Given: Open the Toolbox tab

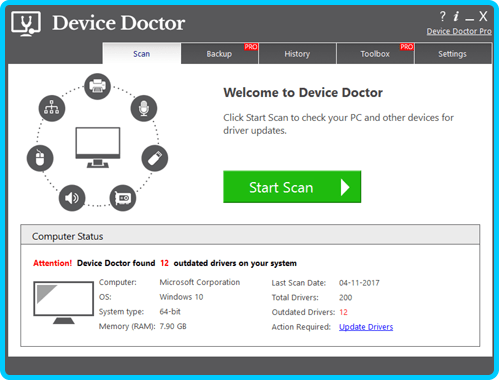Looking at the screenshot, I should (x=375, y=53).
